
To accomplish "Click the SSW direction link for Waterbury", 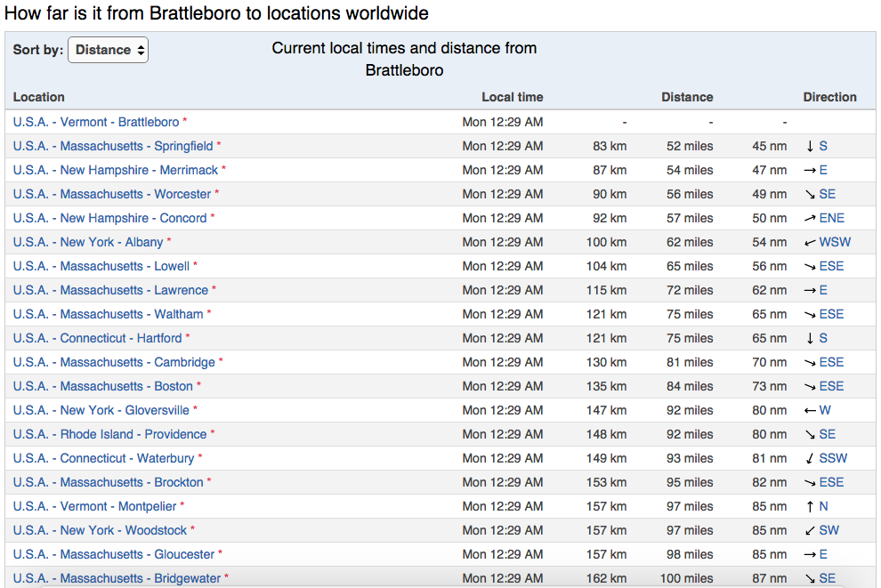I will pos(833,458).
